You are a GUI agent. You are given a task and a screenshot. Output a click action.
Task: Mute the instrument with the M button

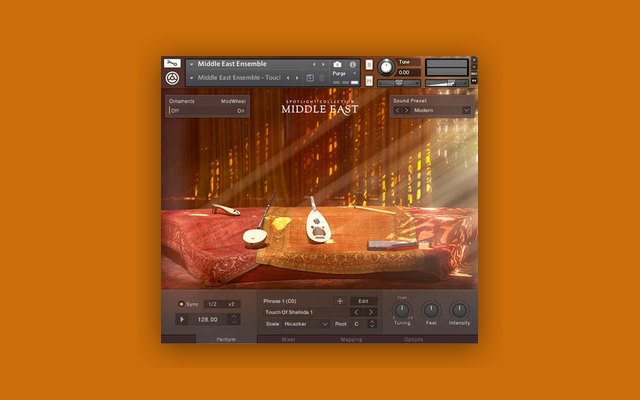click(369, 81)
